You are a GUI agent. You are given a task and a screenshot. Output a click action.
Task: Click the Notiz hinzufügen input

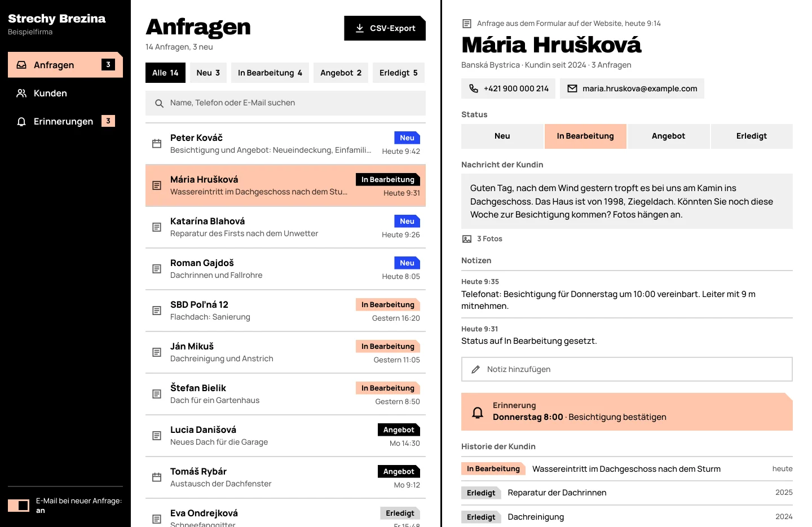[627, 369]
